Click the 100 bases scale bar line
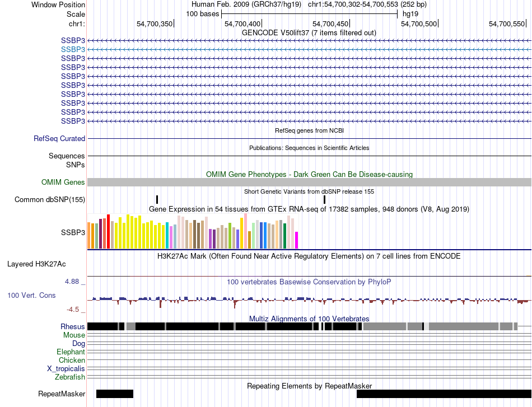This screenshot has height=407, width=532. point(309,14)
